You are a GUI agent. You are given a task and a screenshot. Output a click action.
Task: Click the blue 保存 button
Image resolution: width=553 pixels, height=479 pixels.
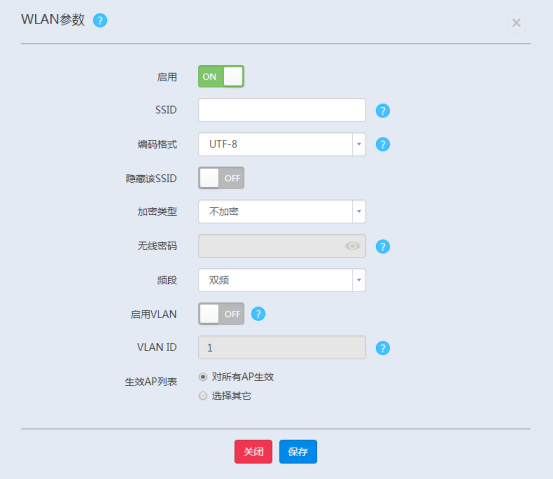(298, 451)
